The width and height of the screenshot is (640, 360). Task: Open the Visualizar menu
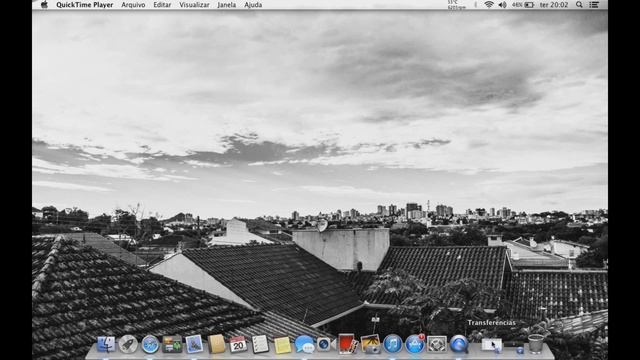click(x=194, y=5)
